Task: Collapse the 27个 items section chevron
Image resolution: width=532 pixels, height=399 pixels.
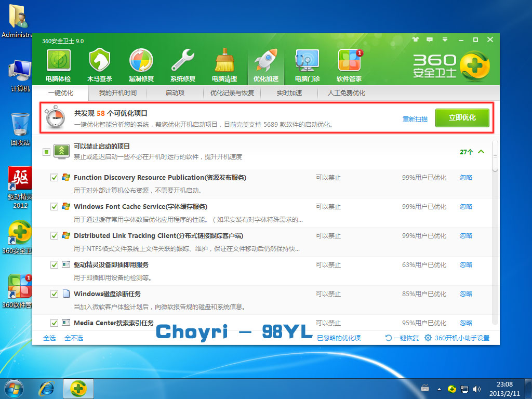Action: tap(481, 152)
